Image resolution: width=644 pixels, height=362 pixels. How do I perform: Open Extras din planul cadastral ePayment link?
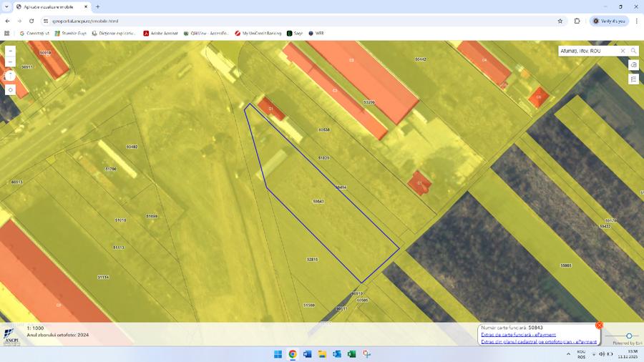(538, 342)
